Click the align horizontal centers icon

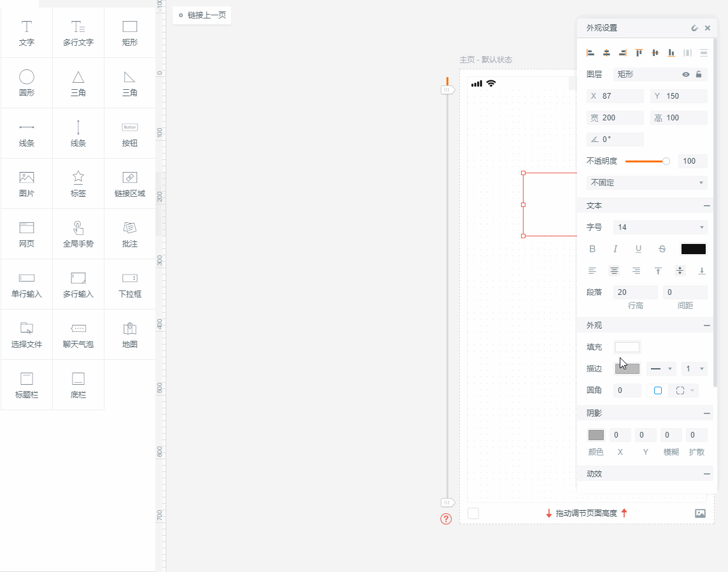coord(606,53)
